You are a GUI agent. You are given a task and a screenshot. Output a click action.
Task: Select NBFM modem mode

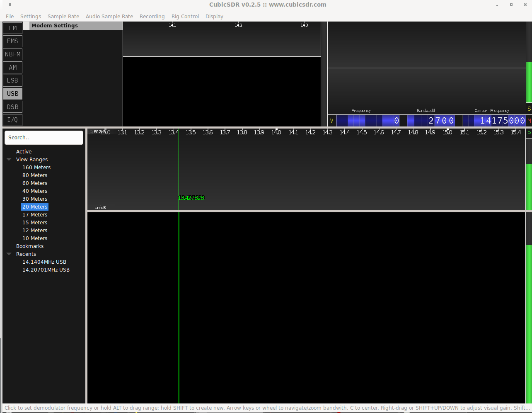click(x=13, y=54)
